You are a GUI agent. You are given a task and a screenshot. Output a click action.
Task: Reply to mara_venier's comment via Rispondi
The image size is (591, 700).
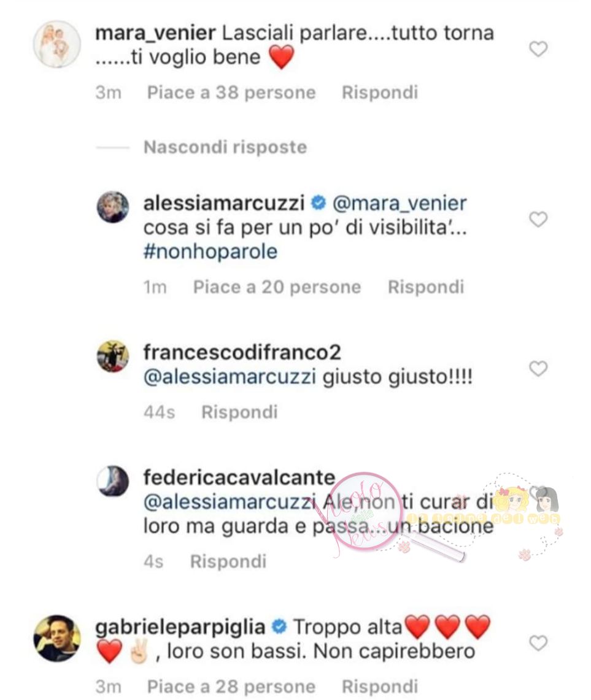tap(380, 93)
